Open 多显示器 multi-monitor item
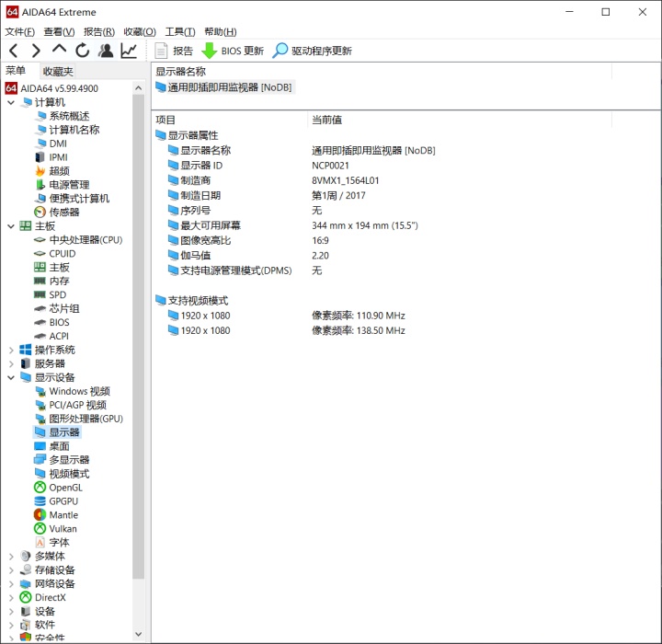662x644 pixels. click(62, 460)
